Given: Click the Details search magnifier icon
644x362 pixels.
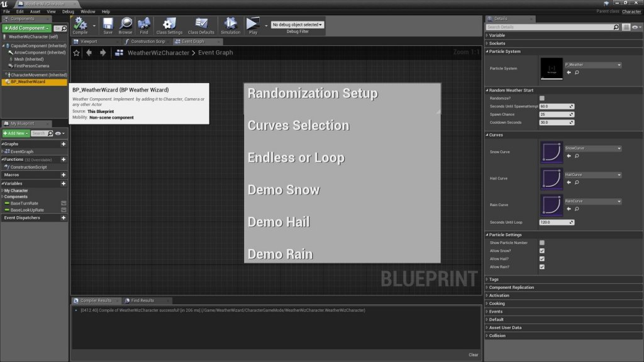Looking at the screenshot, I should 616,27.
